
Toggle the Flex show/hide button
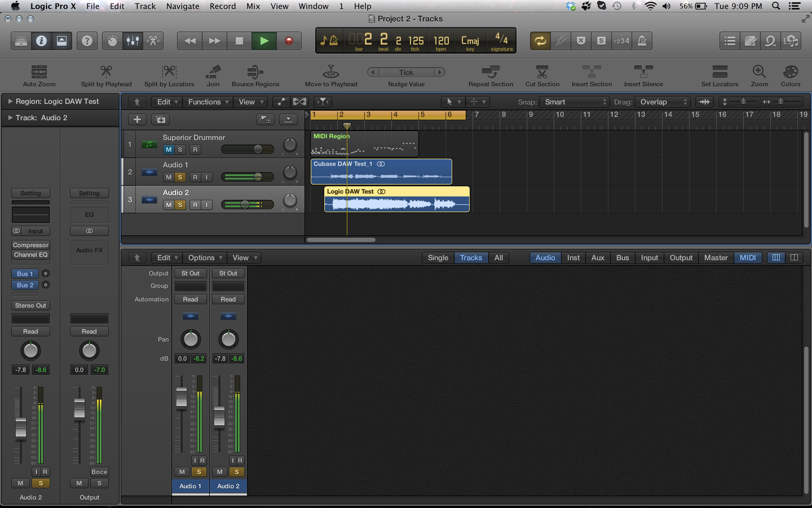tap(299, 102)
